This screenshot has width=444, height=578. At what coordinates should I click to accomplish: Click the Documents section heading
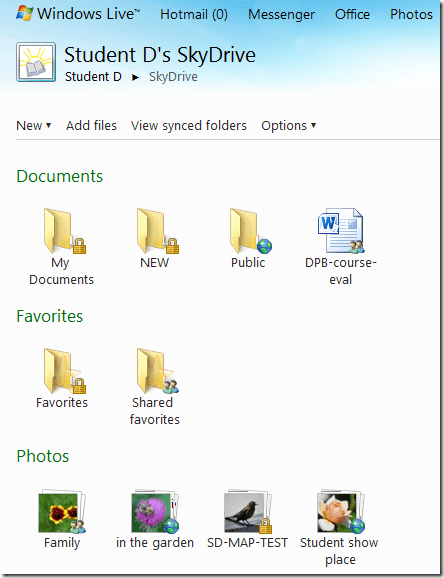[60, 176]
